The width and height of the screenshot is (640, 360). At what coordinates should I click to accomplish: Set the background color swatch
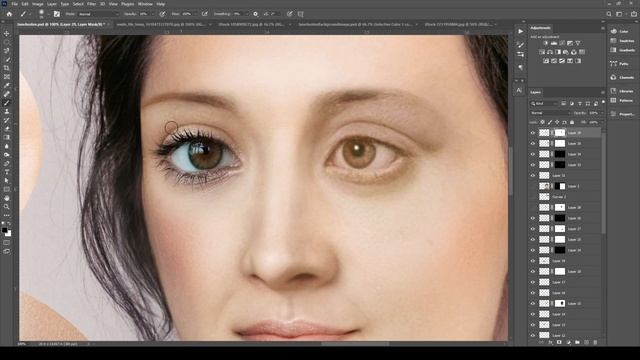(x=8, y=233)
